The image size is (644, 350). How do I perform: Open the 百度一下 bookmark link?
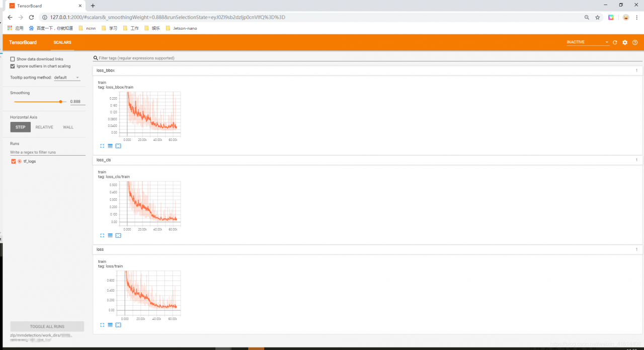(51, 28)
